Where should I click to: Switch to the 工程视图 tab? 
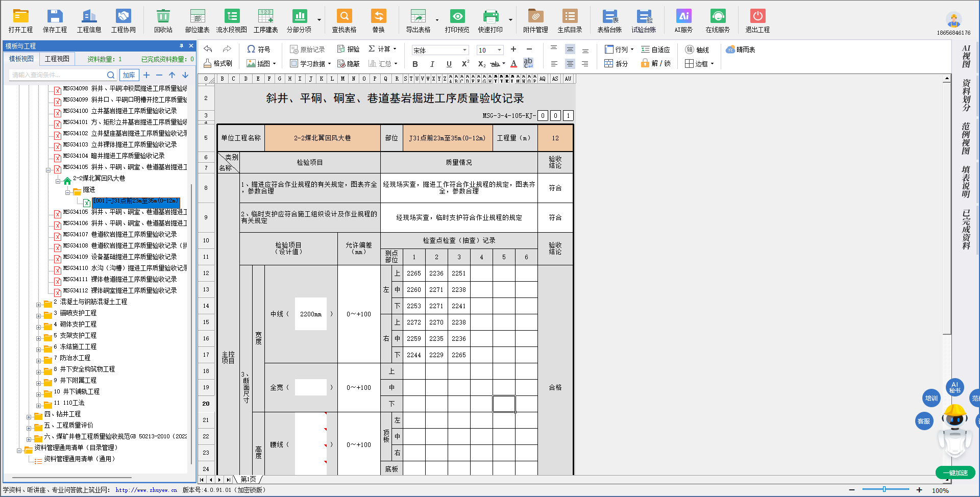57,59
